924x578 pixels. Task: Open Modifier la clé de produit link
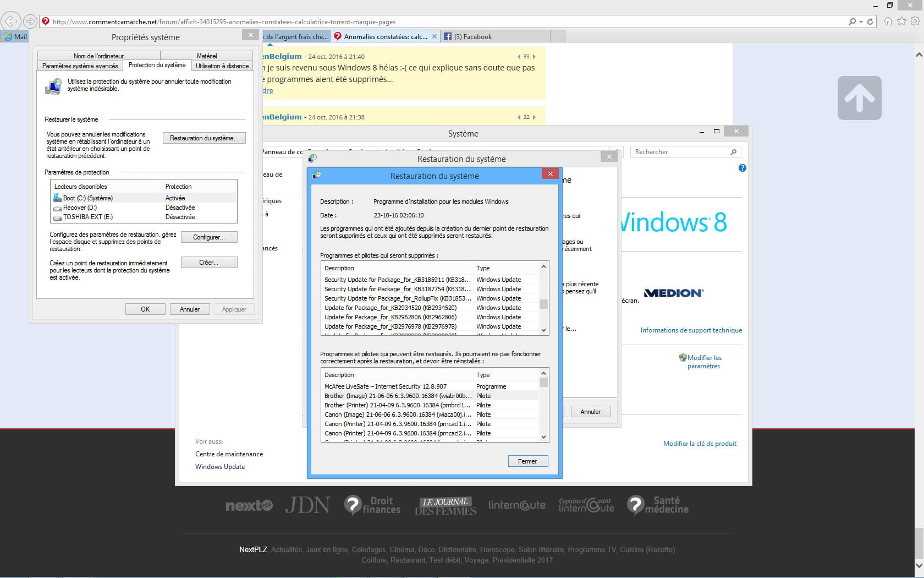pyautogui.click(x=700, y=444)
